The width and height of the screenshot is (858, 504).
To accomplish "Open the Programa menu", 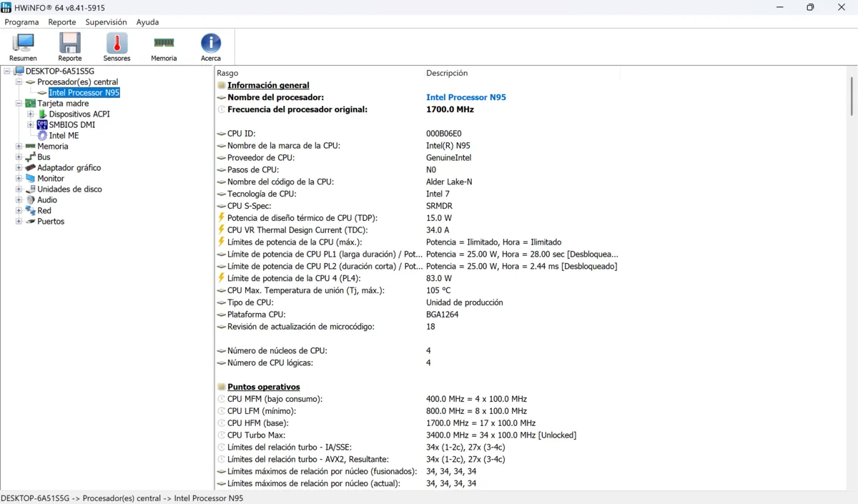I will [x=21, y=22].
